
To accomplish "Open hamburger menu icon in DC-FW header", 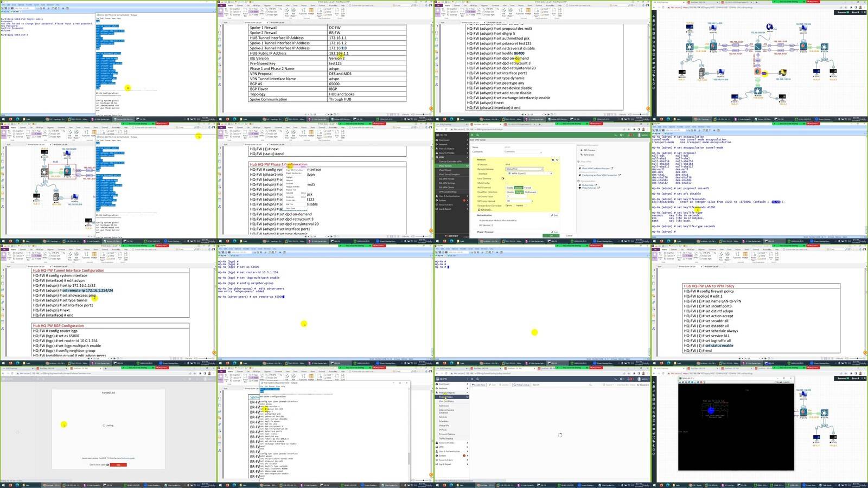I will (472, 379).
